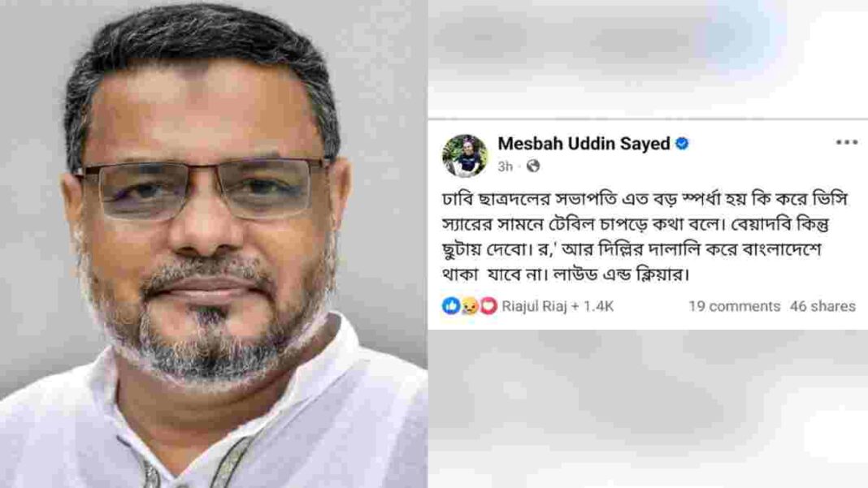The height and width of the screenshot is (488, 868).
Task: Open the 46 shares link
Action: coord(822,306)
